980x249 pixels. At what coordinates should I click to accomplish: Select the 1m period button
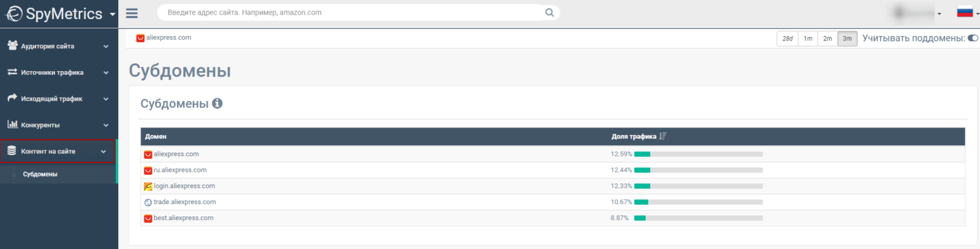point(808,39)
